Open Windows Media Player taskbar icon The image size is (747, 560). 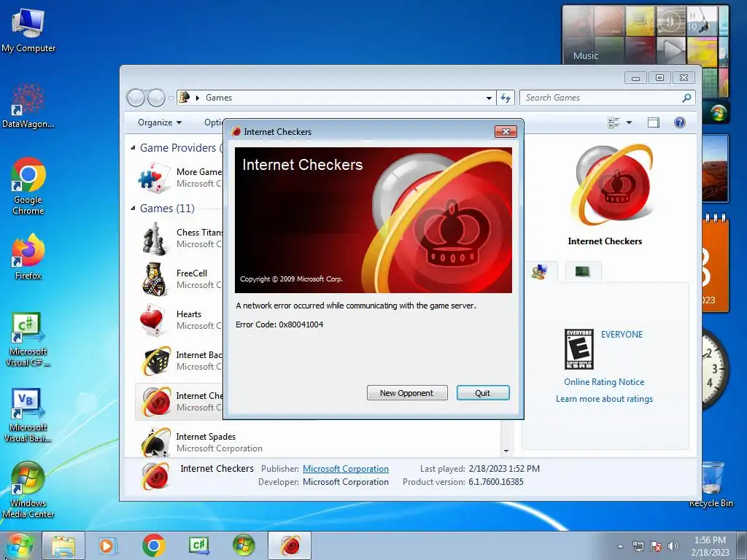coord(107,545)
